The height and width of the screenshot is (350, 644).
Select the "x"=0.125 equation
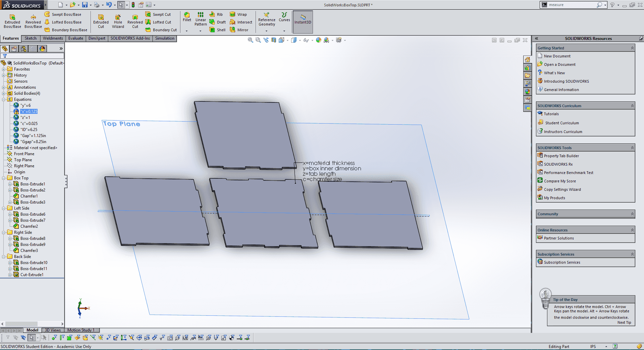pos(29,112)
